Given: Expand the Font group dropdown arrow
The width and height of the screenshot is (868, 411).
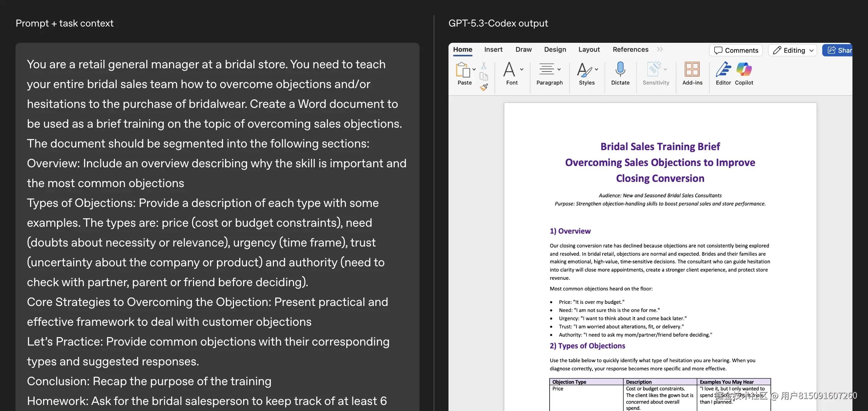Looking at the screenshot, I should click(x=522, y=69).
